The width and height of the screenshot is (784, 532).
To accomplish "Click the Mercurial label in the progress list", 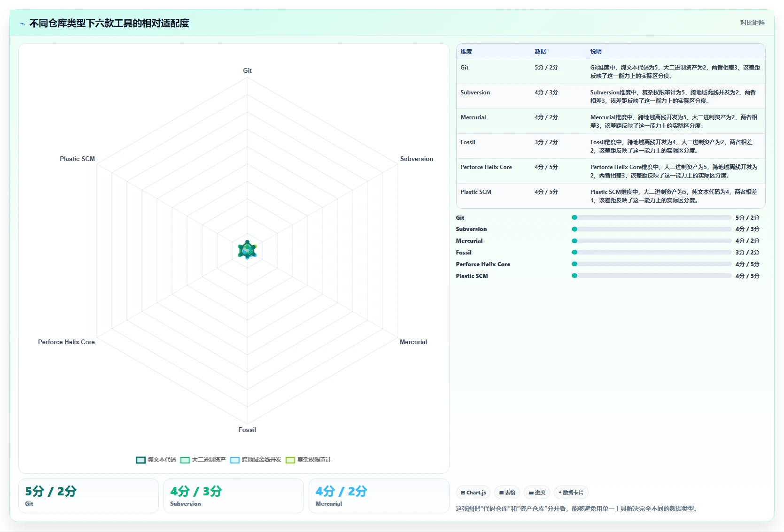I will coord(469,241).
